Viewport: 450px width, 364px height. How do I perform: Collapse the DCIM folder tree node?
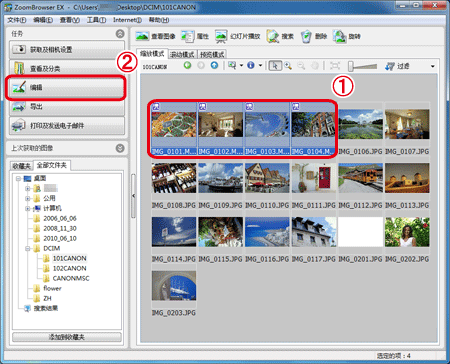[x=28, y=248]
